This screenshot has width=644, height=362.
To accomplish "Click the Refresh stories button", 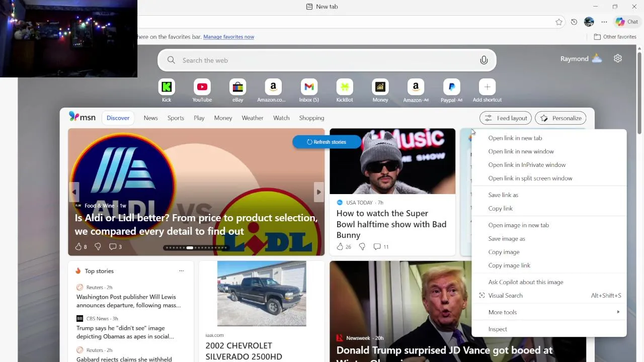I will 327,142.
